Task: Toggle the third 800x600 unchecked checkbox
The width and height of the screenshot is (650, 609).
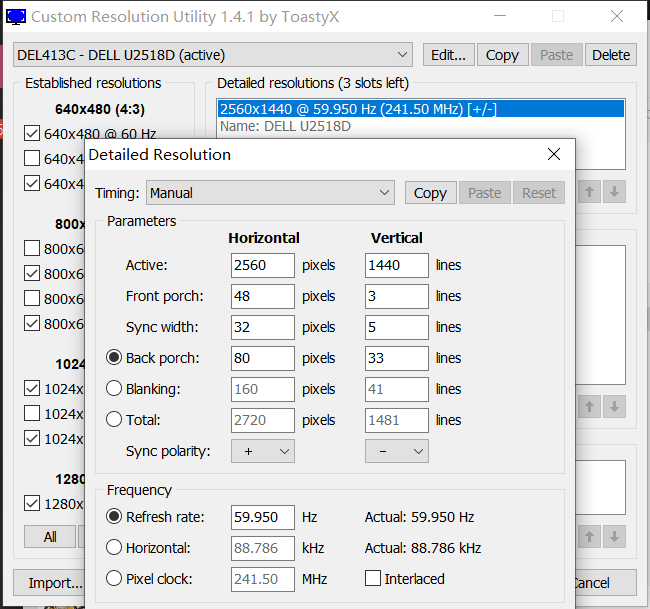Action: coord(32,298)
